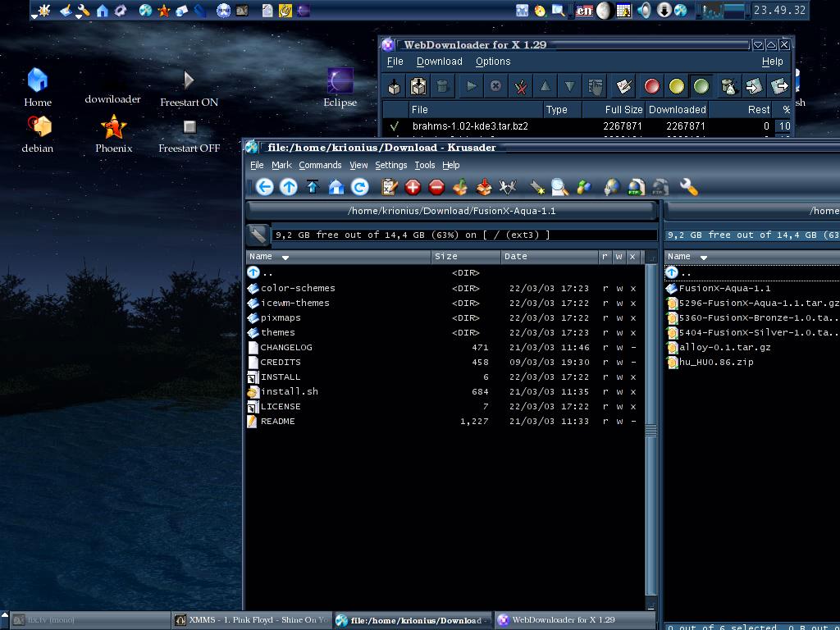Click the compare directories icon in Krusader

point(507,187)
